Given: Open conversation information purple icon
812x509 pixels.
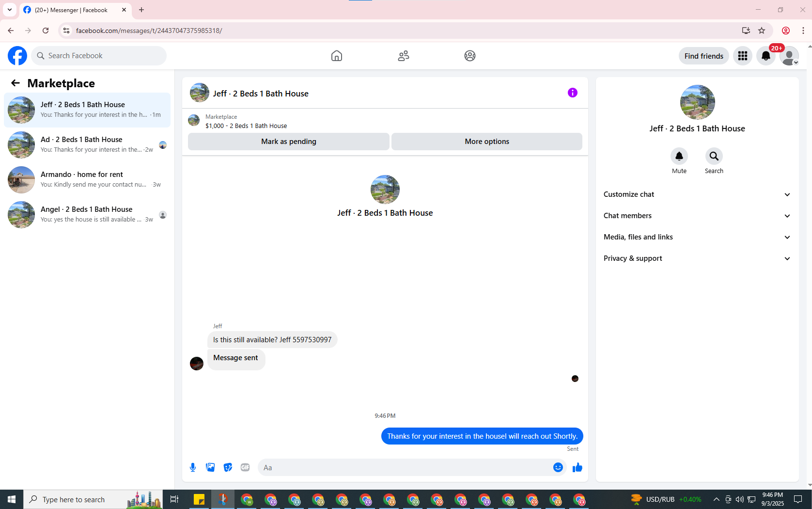Looking at the screenshot, I should (573, 93).
